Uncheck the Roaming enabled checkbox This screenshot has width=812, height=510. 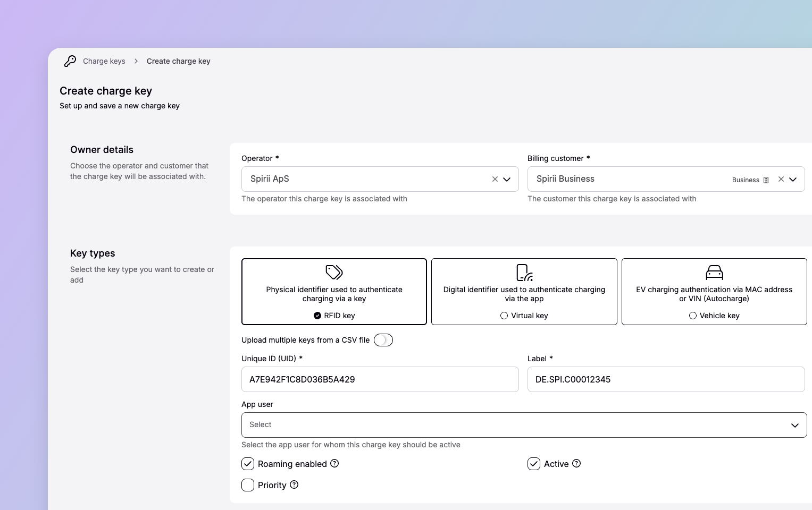pos(248,464)
